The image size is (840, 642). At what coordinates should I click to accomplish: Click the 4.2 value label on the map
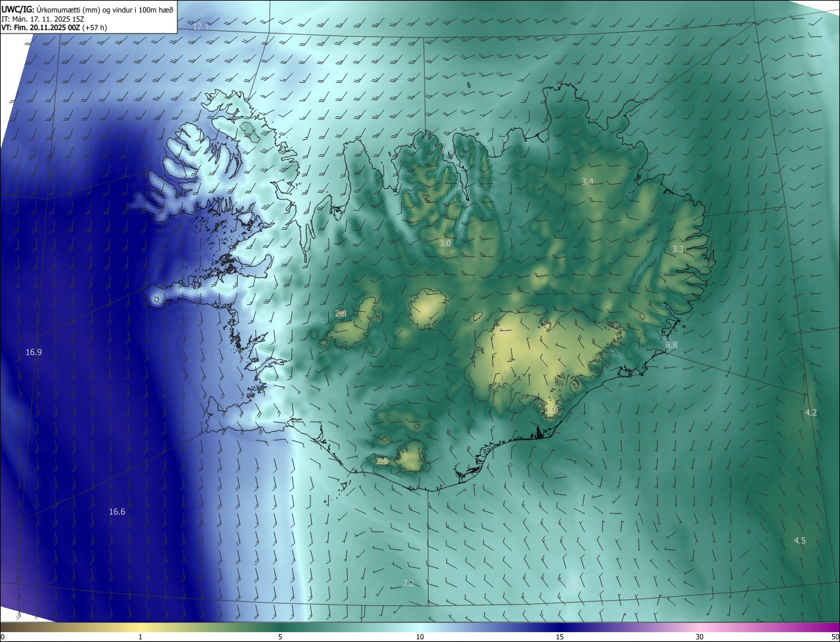click(x=810, y=413)
